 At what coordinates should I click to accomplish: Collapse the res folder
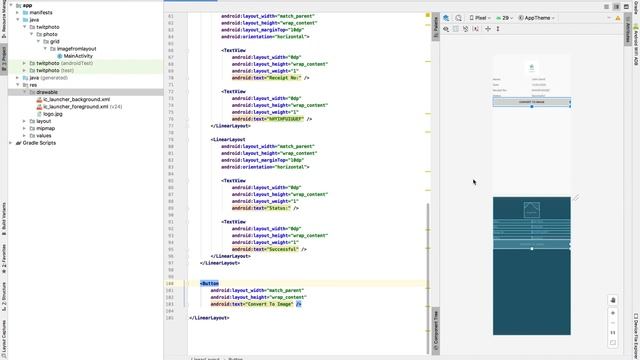[x=18, y=85]
